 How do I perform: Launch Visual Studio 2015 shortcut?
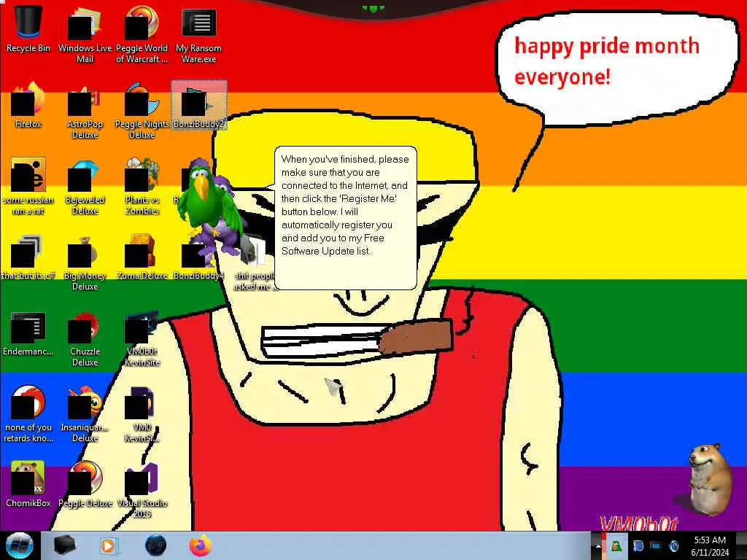142,489
